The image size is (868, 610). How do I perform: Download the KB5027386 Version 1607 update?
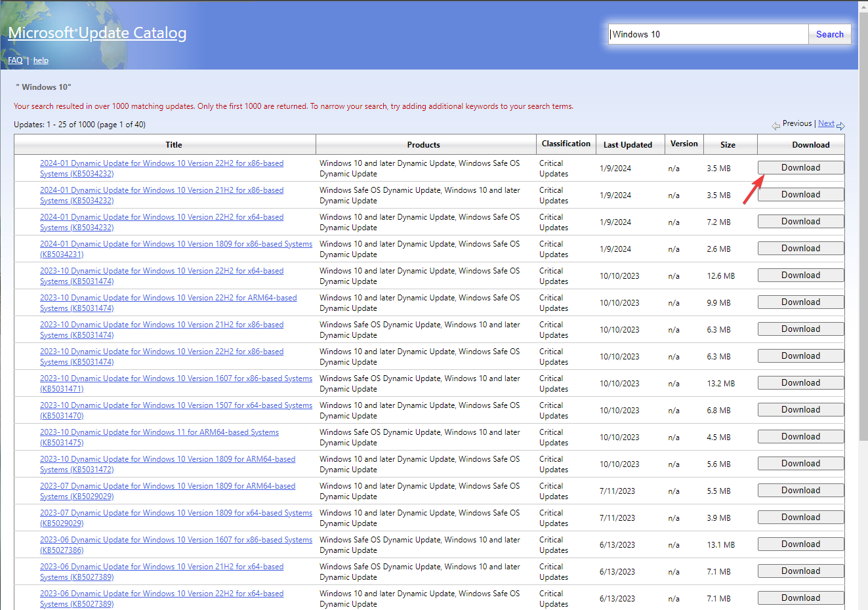pos(800,544)
